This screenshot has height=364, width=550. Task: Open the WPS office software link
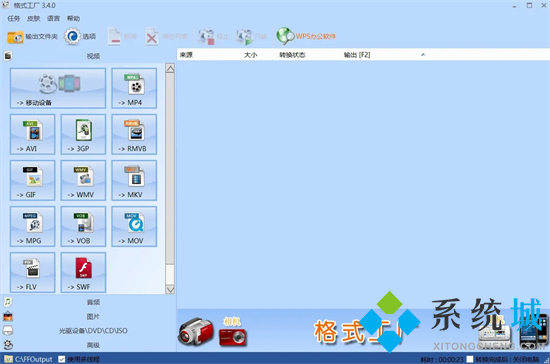pyautogui.click(x=306, y=36)
